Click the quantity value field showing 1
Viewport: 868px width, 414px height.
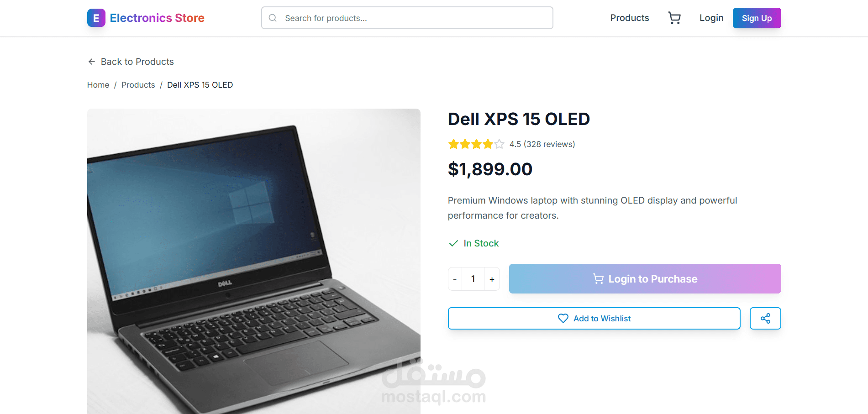click(x=473, y=279)
